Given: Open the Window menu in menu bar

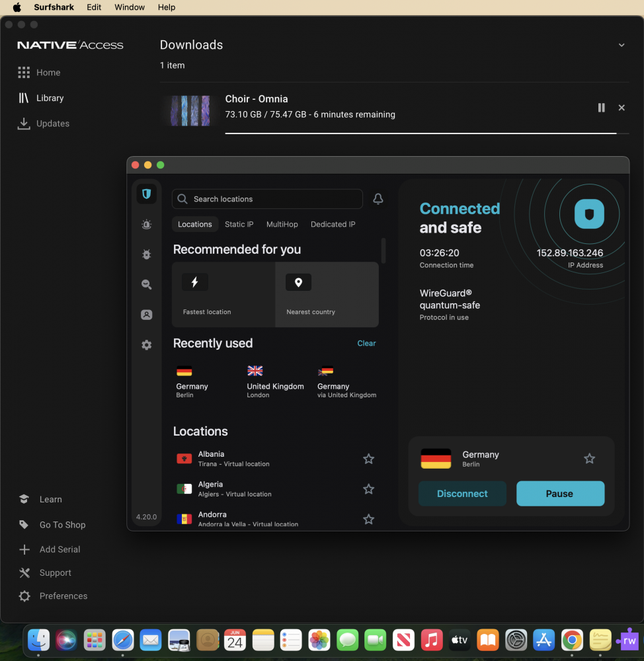Looking at the screenshot, I should (130, 7).
